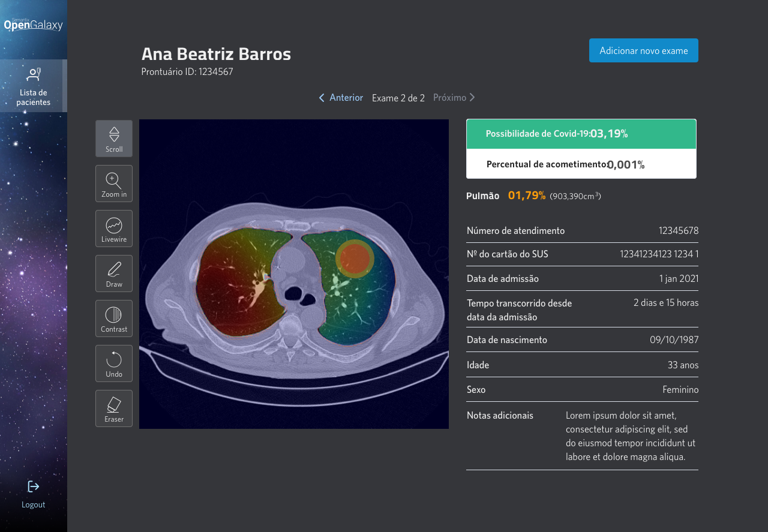Select the Scroll tool

pos(114,139)
